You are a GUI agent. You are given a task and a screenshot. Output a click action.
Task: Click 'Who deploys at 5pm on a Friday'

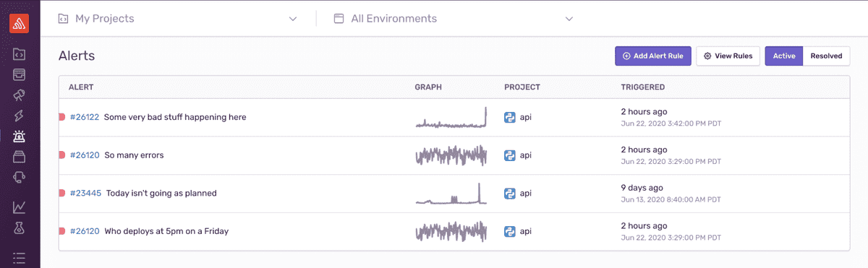tap(166, 231)
